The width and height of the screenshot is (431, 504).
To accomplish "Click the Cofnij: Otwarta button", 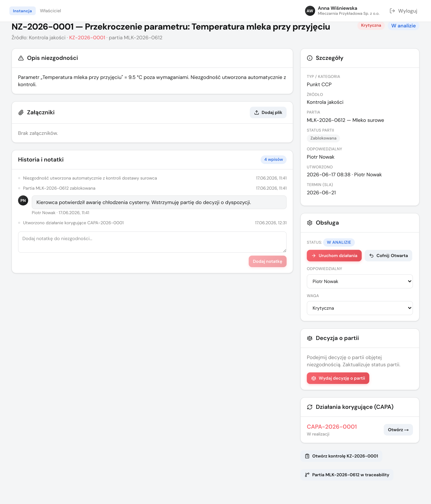I will coord(388,256).
